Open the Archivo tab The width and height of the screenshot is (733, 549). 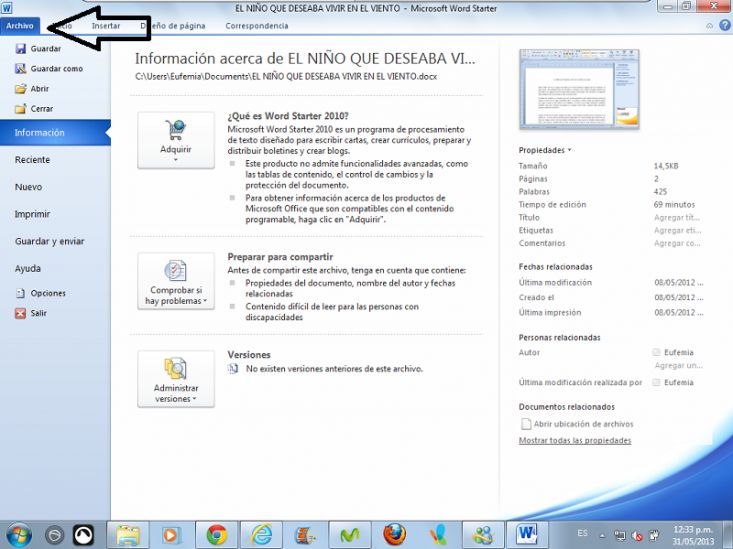20,26
